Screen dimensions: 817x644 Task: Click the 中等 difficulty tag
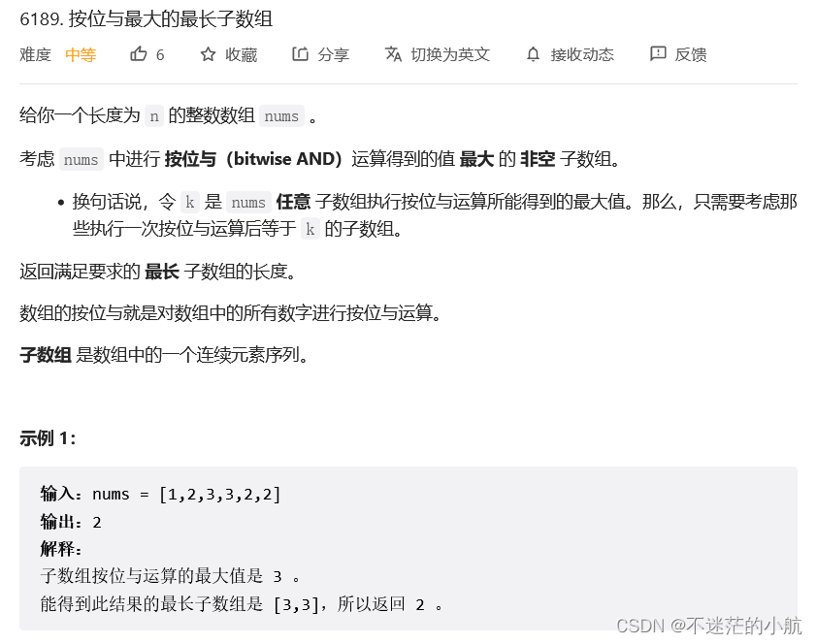(81, 54)
